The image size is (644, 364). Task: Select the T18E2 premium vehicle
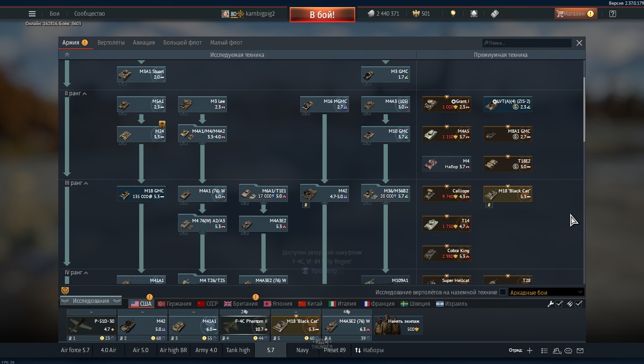click(508, 164)
